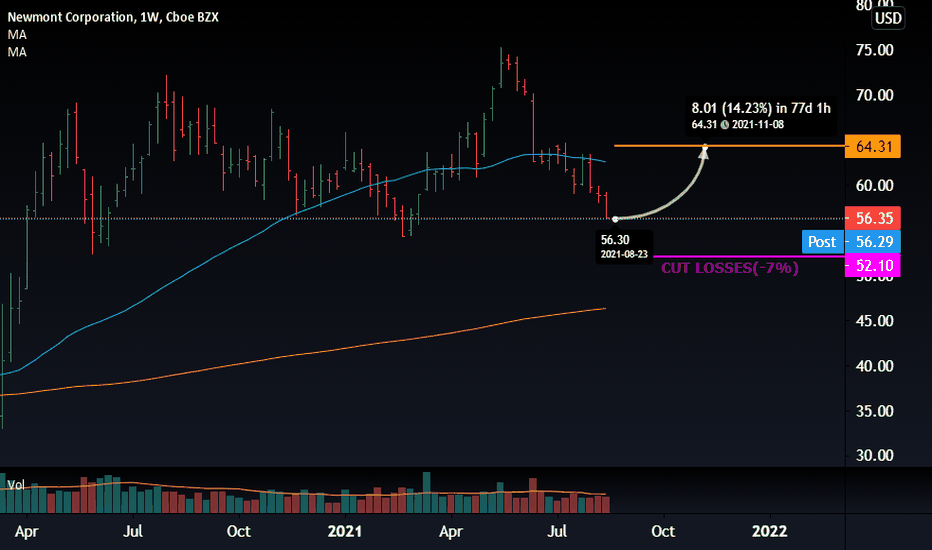Image resolution: width=932 pixels, height=550 pixels.
Task: Click the 45.00 price axis label
Action: (x=874, y=321)
